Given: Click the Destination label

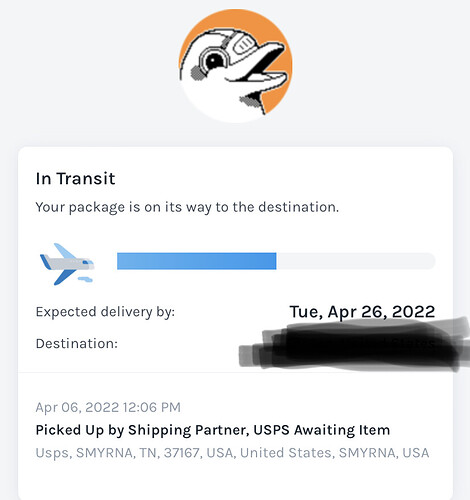Looking at the screenshot, I should pyautogui.click(x=77, y=344).
